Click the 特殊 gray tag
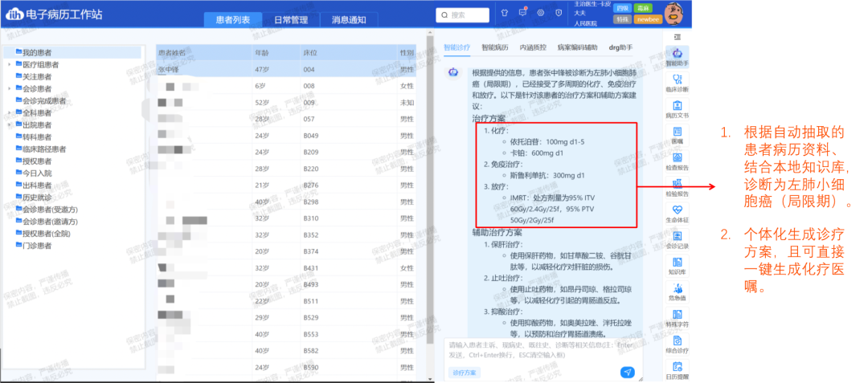 point(623,19)
